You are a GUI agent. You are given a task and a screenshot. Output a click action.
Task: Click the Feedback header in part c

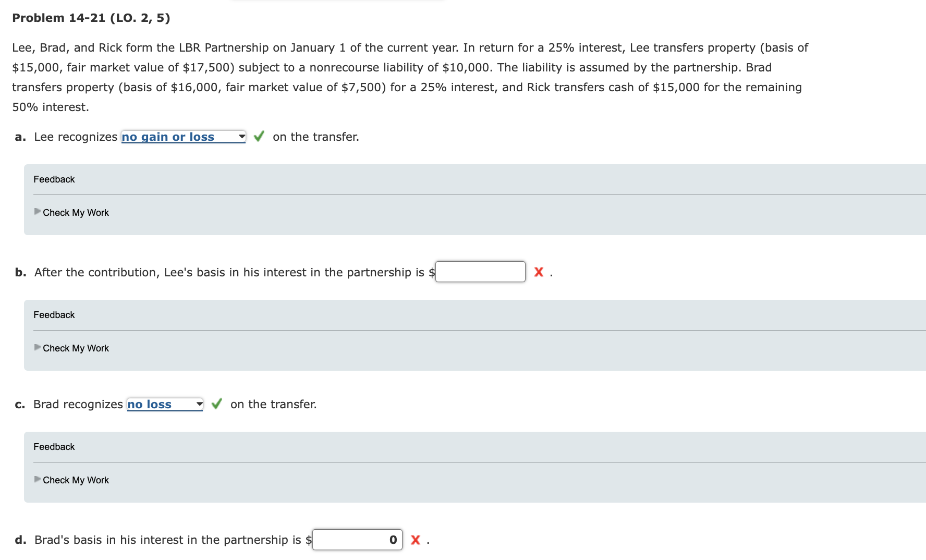click(x=54, y=446)
